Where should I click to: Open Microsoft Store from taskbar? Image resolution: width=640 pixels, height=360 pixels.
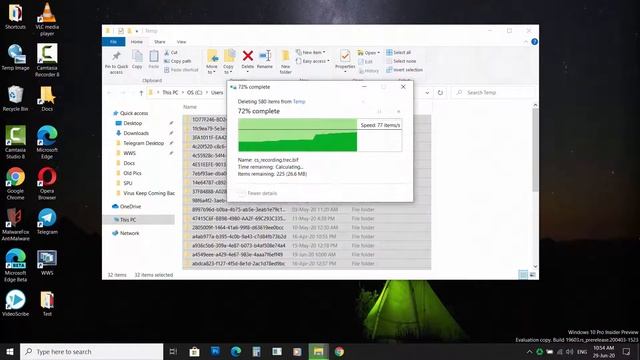(x=194, y=351)
